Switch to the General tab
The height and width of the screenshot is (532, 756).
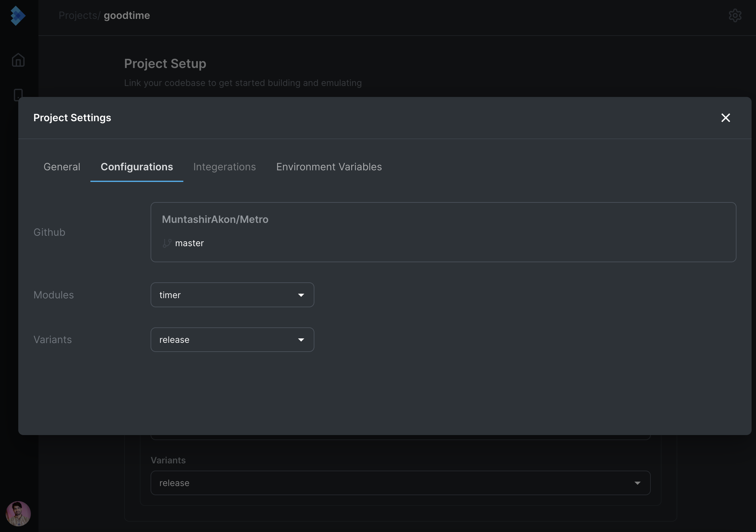coord(62,167)
